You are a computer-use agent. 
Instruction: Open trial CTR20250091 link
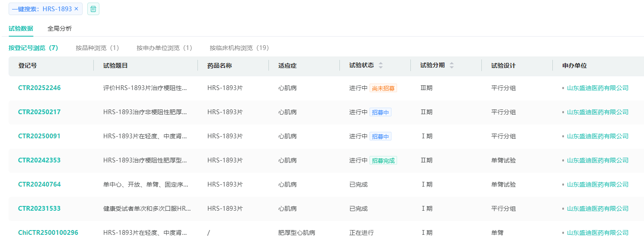pos(39,136)
